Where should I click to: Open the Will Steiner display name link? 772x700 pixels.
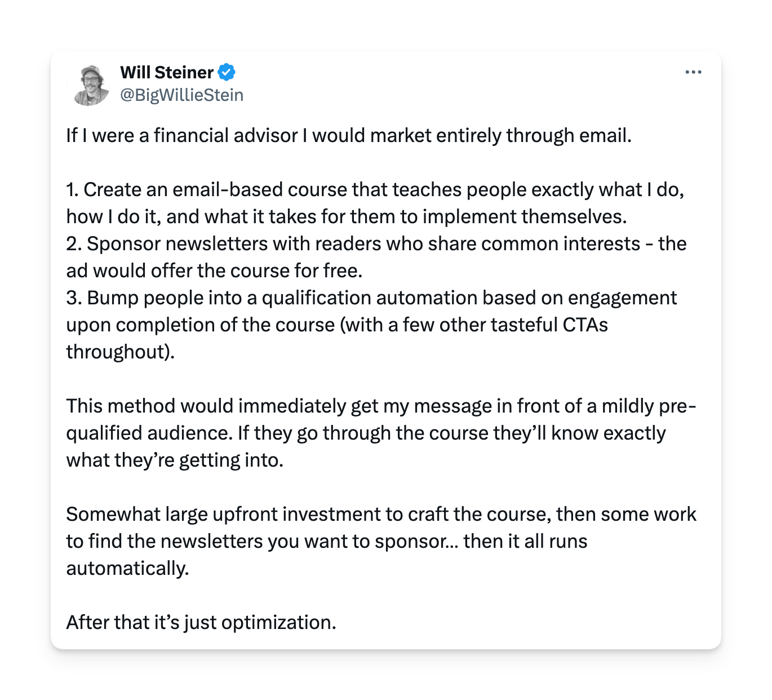pyautogui.click(x=167, y=72)
